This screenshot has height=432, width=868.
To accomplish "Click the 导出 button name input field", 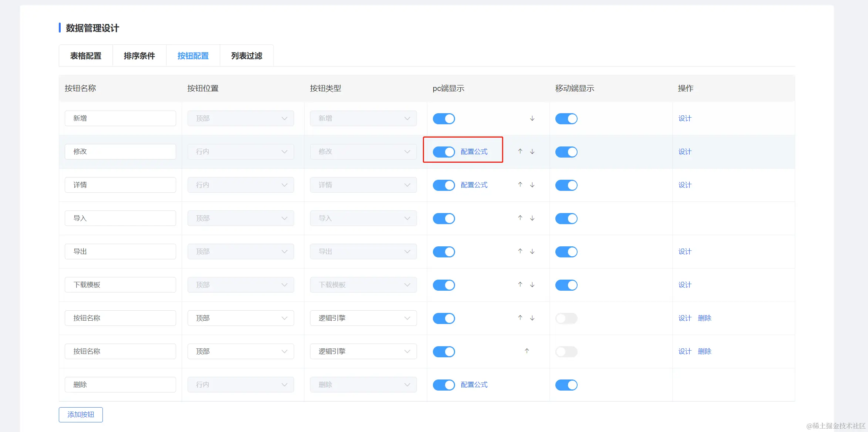I will [x=120, y=252].
